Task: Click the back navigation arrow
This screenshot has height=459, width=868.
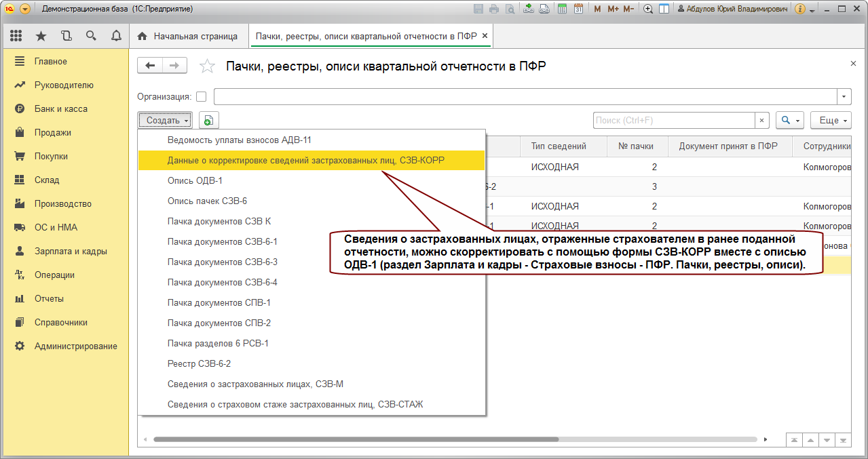Action: (150, 65)
